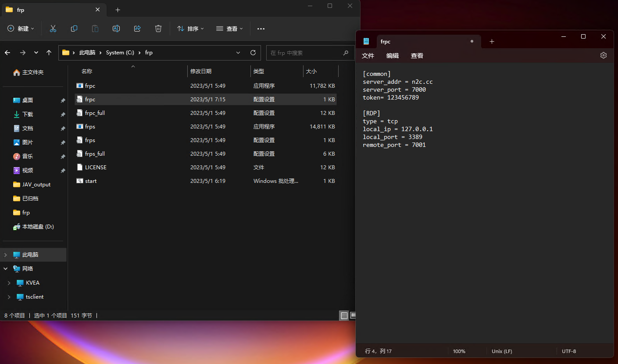Click the refresh icon in the address bar
The image size is (618, 364).
(253, 52)
